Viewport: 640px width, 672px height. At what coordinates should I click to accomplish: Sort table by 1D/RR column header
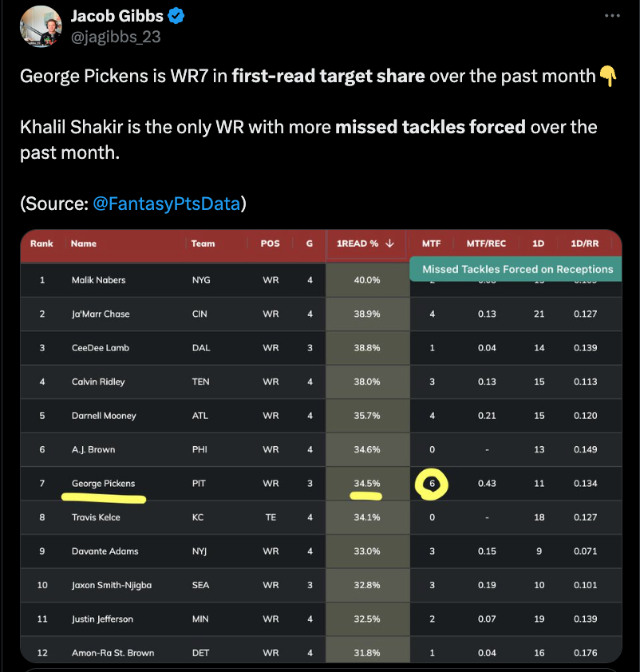[585, 243]
